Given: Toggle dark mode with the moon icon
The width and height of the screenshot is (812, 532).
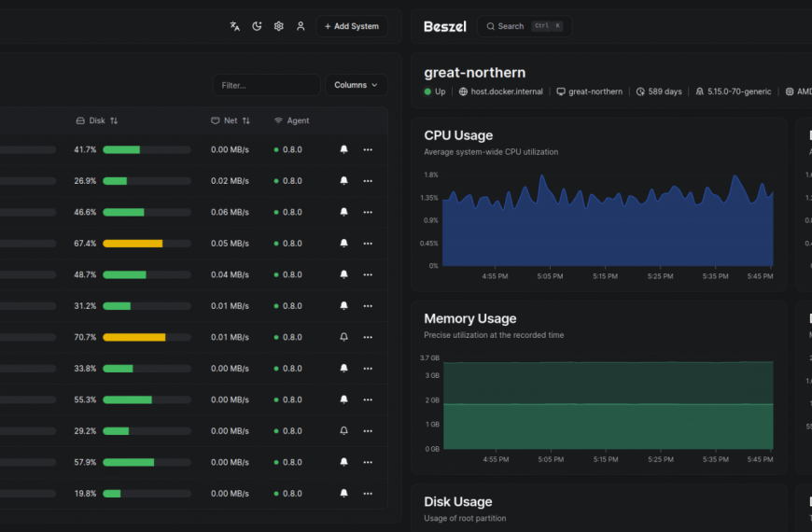Looking at the screenshot, I should [x=257, y=26].
